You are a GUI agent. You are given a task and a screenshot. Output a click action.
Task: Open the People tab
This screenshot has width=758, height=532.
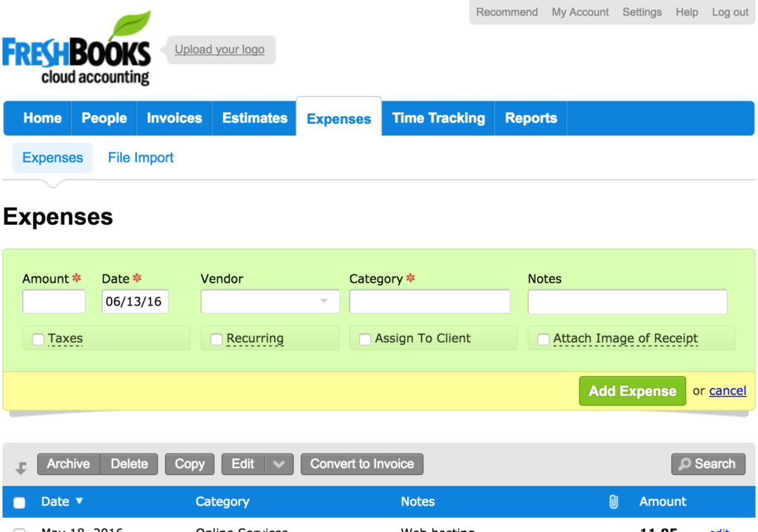(x=104, y=118)
